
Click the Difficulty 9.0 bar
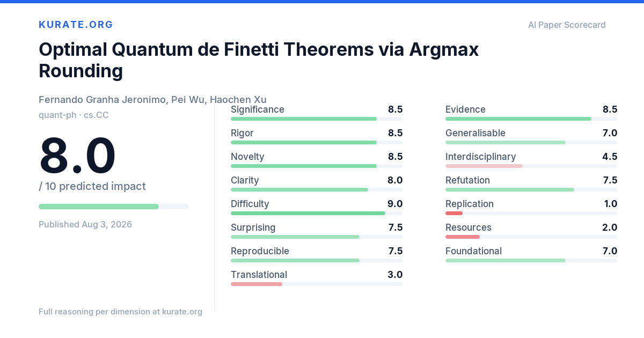[317, 213]
